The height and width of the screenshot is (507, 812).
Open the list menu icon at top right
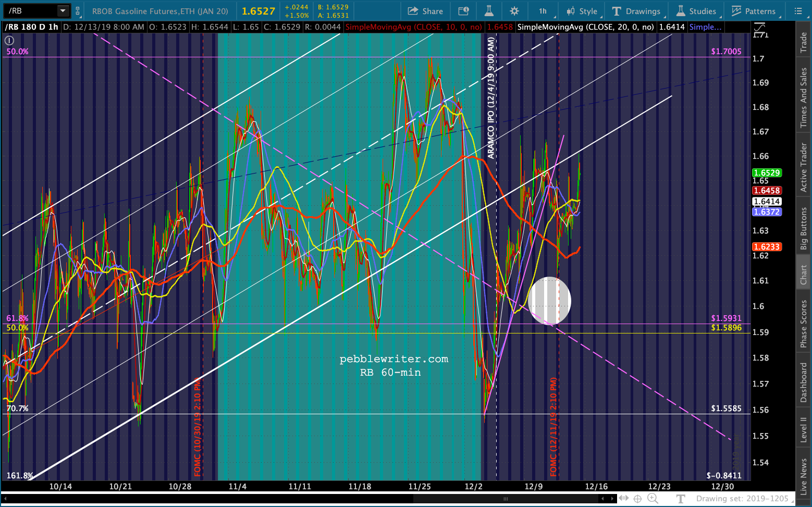click(x=798, y=11)
